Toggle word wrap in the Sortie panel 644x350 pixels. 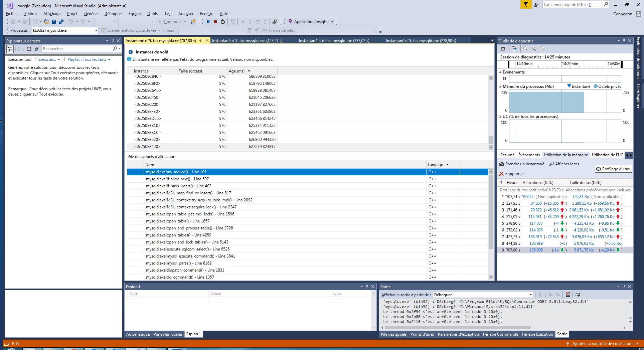coord(578,295)
